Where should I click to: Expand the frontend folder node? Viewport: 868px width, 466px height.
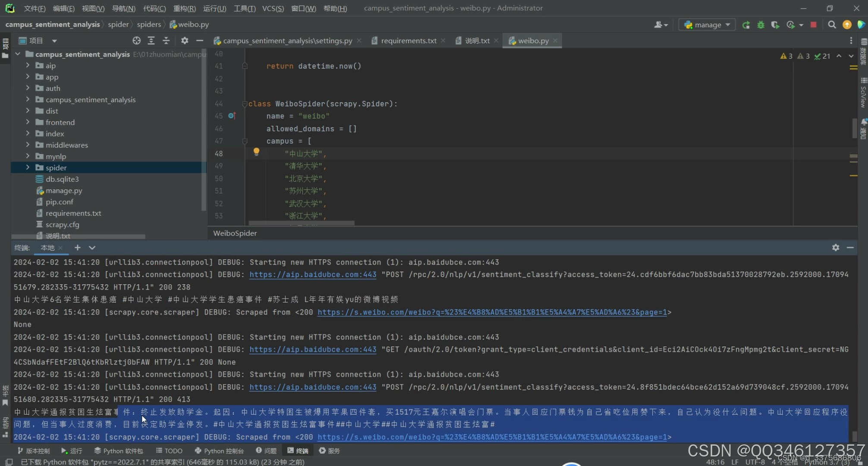[x=28, y=122]
